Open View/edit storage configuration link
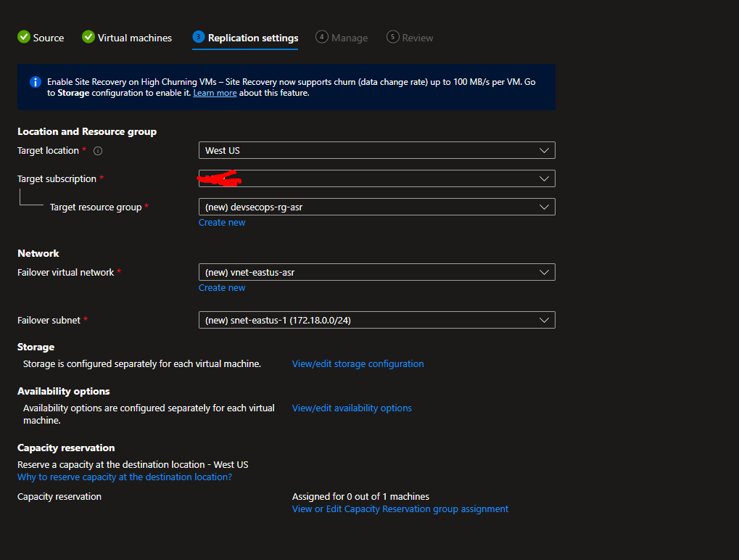Viewport: 739px width, 560px height. [x=358, y=364]
